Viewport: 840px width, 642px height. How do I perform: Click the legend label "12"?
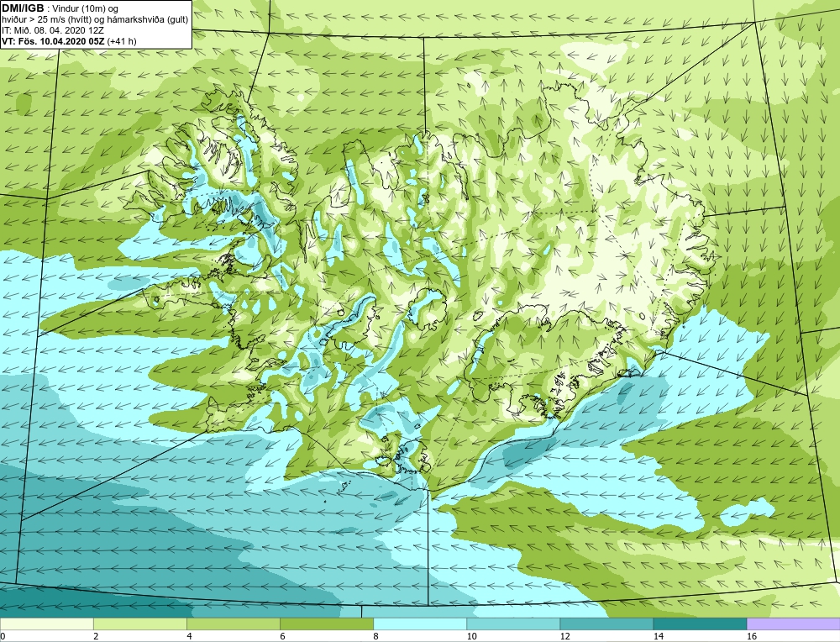(x=564, y=636)
